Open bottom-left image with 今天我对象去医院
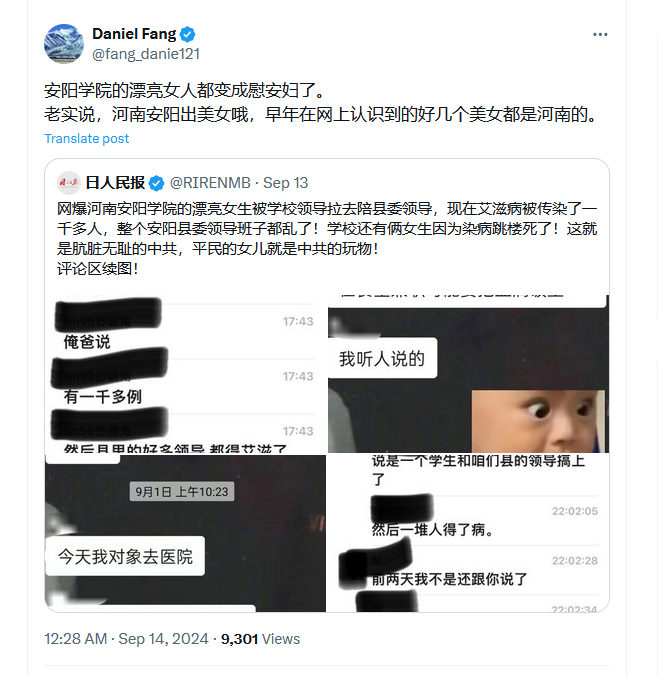This screenshot has width=658, height=676. pos(185,533)
